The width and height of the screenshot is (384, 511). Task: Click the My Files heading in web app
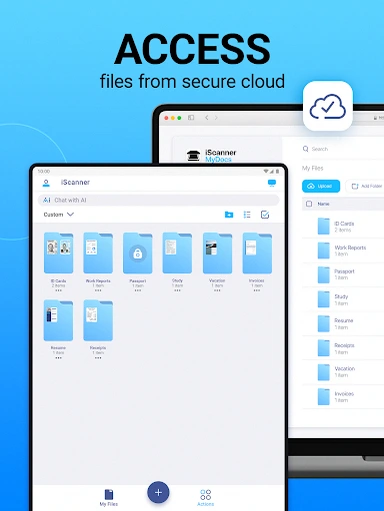[313, 168]
